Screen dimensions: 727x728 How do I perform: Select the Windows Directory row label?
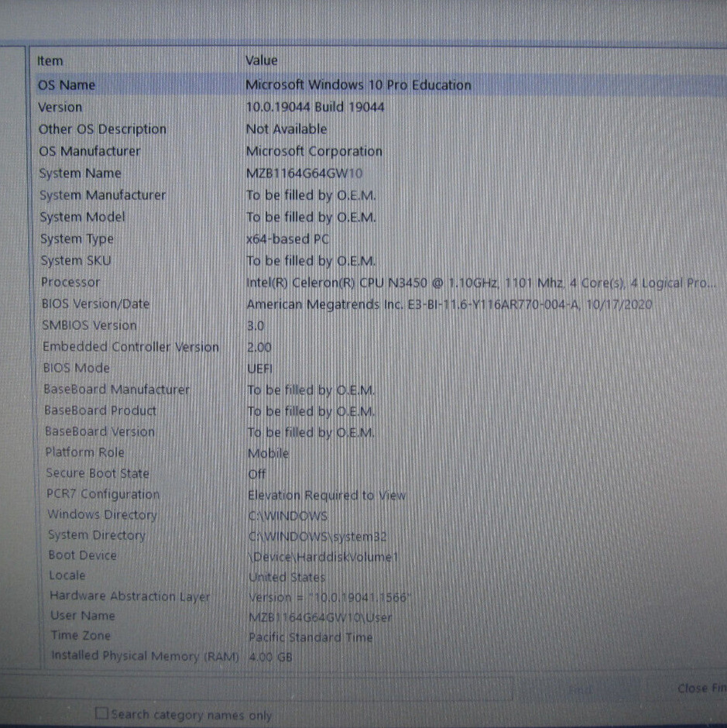click(102, 514)
